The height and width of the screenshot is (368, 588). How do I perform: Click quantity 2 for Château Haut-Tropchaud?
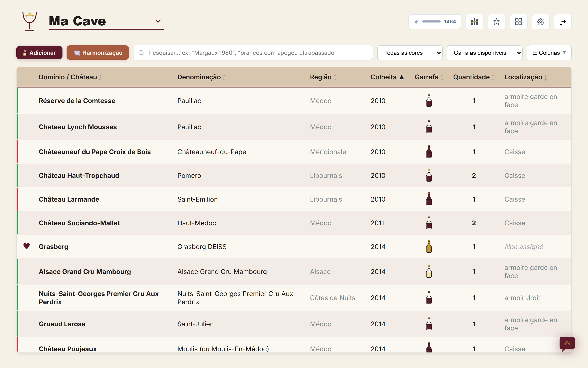coord(474,175)
